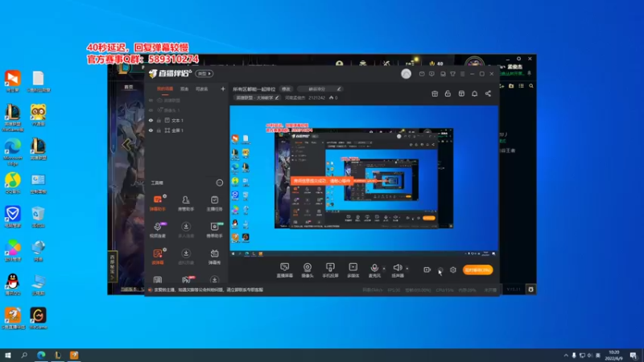This screenshot has height=362, width=644.
Task: Open the gift box icon in header
Action: [435, 93]
